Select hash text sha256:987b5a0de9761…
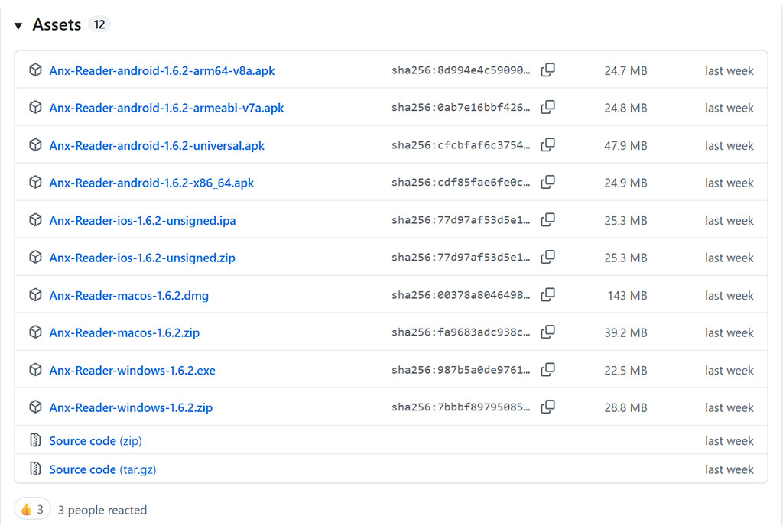Screen dimensions: 783x532 pos(460,370)
